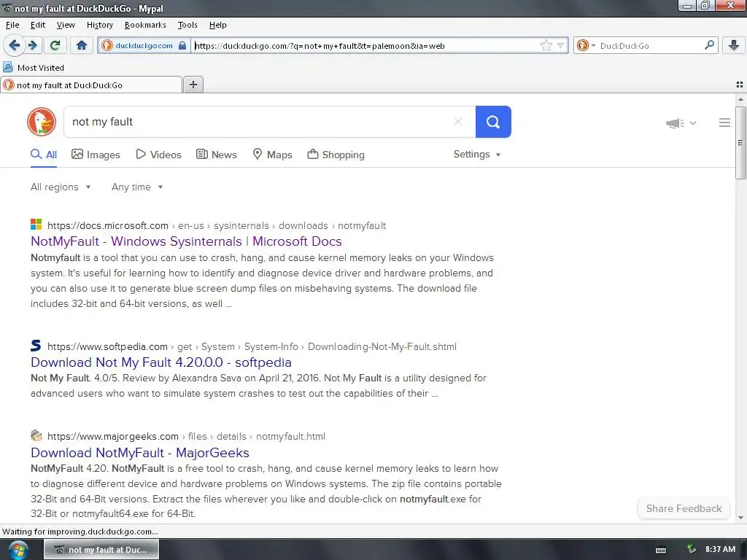Click the Mypal taskbar button
Viewport: 747px width, 560px height.
click(101, 550)
